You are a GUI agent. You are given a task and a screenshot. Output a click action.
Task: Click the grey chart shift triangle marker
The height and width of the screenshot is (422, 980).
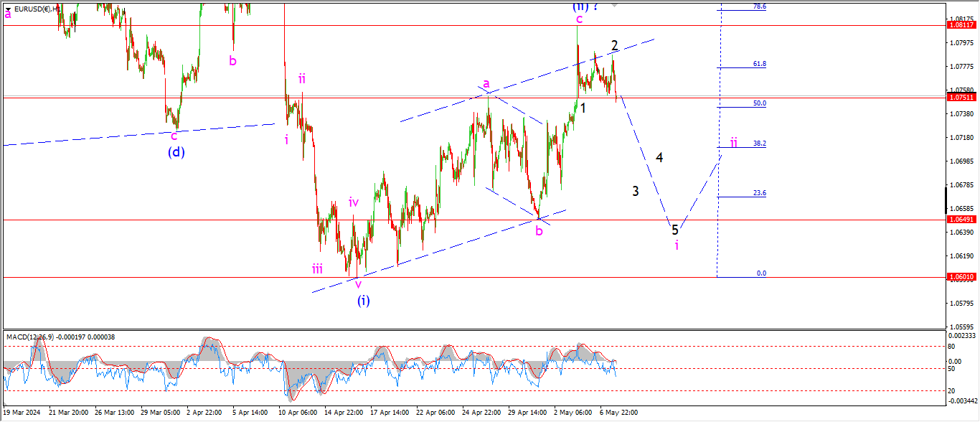click(x=613, y=4)
